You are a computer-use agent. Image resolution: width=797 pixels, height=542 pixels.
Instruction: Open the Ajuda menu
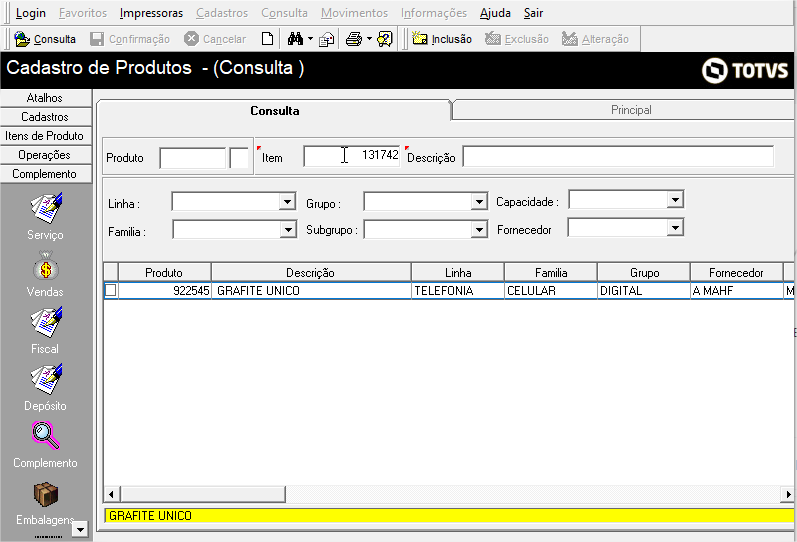(495, 13)
